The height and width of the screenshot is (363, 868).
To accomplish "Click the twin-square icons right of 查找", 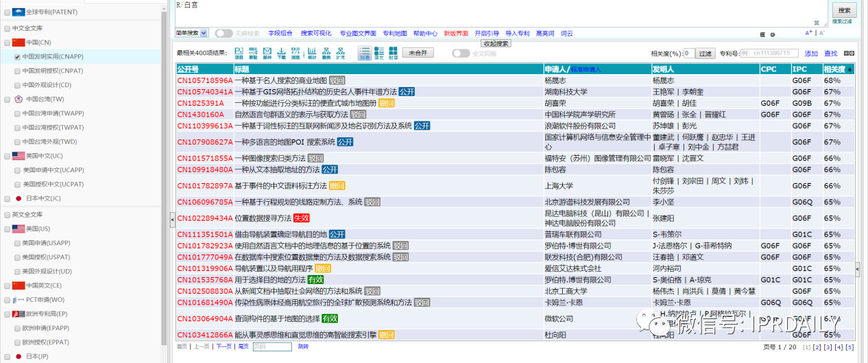I will (x=849, y=53).
